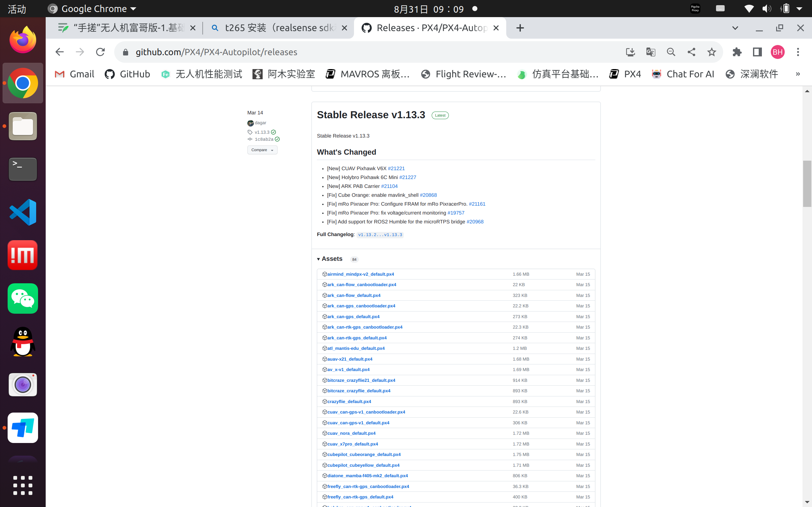Open the v1.13.2...v1.13.3 changelog link

tap(380, 235)
